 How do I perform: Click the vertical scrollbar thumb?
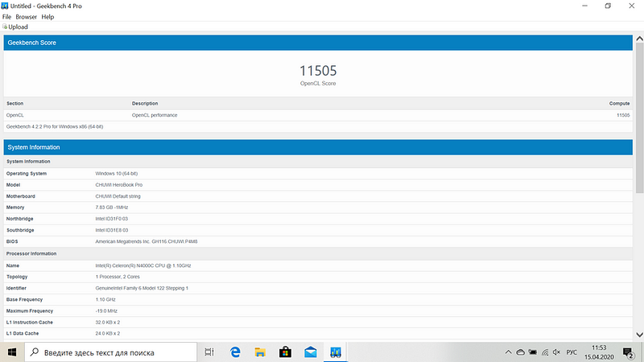639,117
